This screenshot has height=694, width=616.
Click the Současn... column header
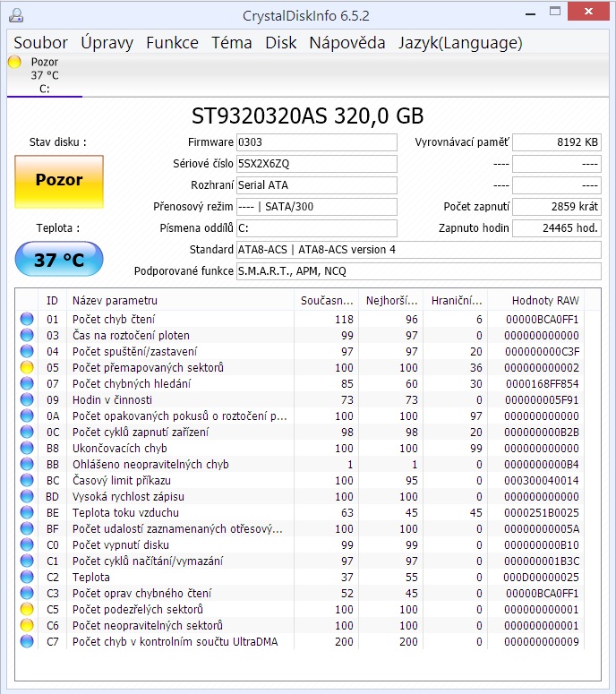327,301
